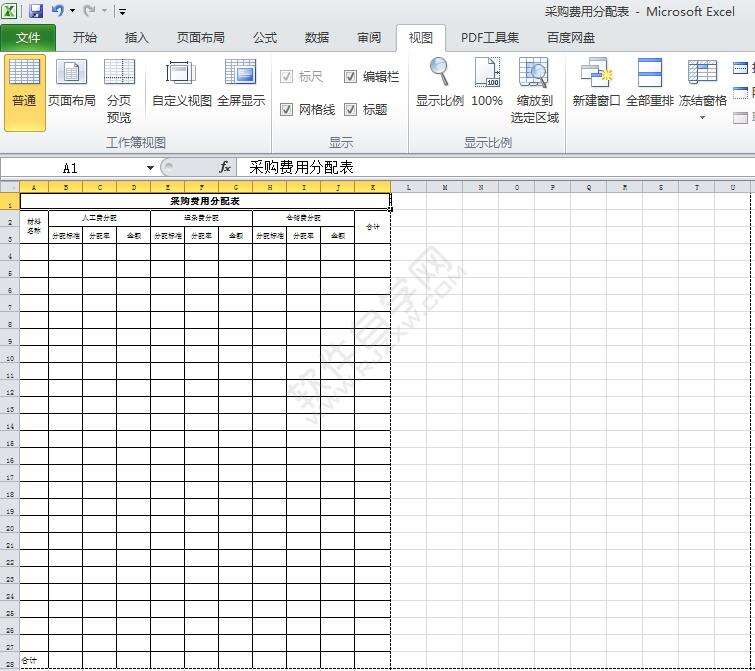
Task: Open the Customize Quick Access Toolbar dropdown
Action: (122, 12)
